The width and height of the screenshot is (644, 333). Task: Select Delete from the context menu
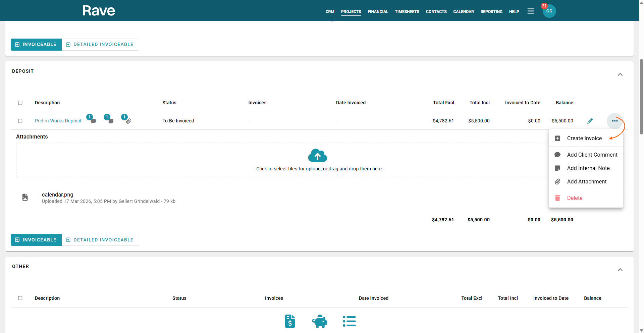pos(575,198)
